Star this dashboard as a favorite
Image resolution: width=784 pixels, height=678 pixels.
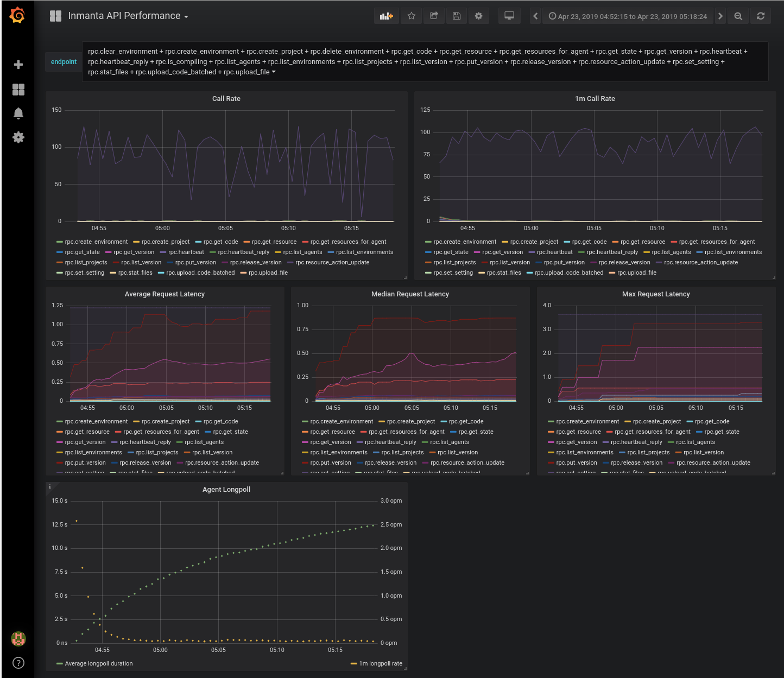[412, 16]
